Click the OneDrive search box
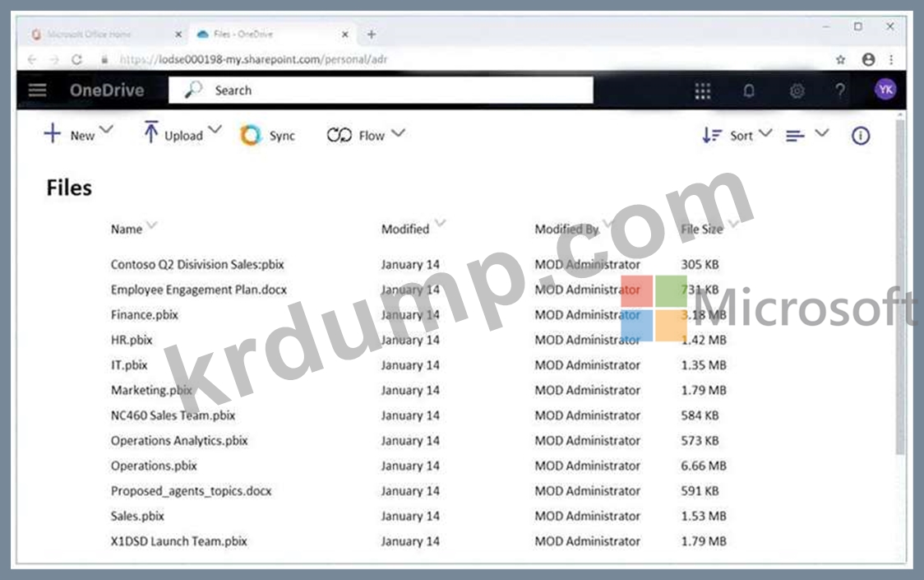 (x=381, y=90)
